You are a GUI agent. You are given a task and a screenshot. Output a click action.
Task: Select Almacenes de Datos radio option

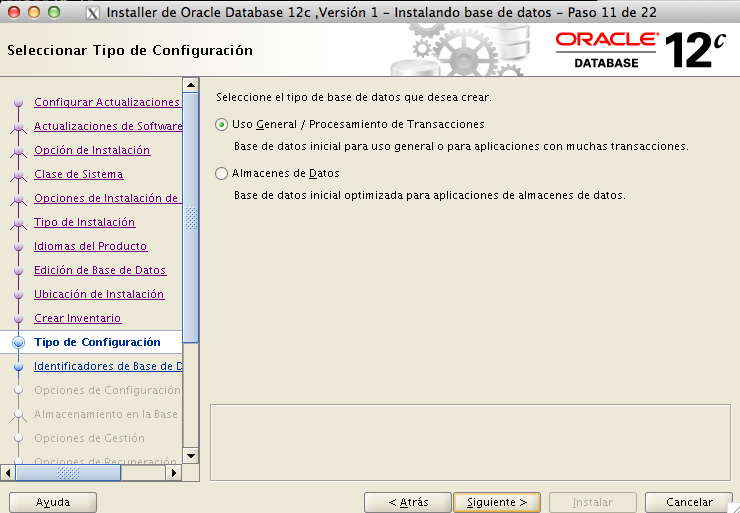[221, 174]
